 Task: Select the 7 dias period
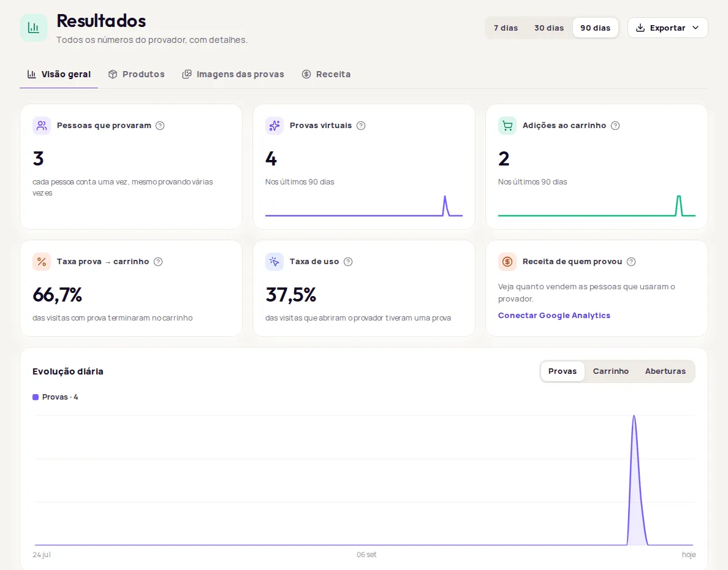point(506,28)
